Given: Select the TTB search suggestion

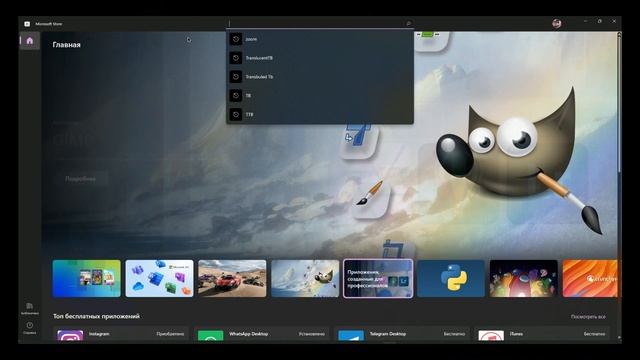Looking at the screenshot, I should point(320,114).
